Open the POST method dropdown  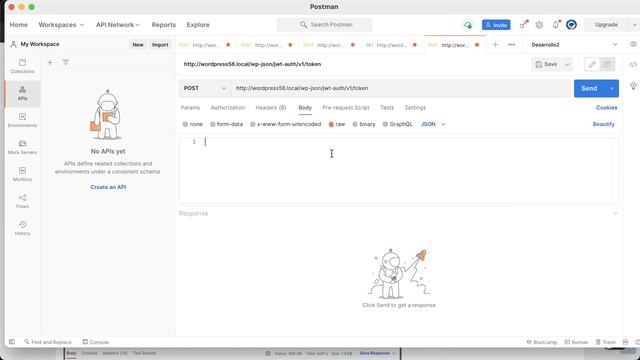[205, 88]
